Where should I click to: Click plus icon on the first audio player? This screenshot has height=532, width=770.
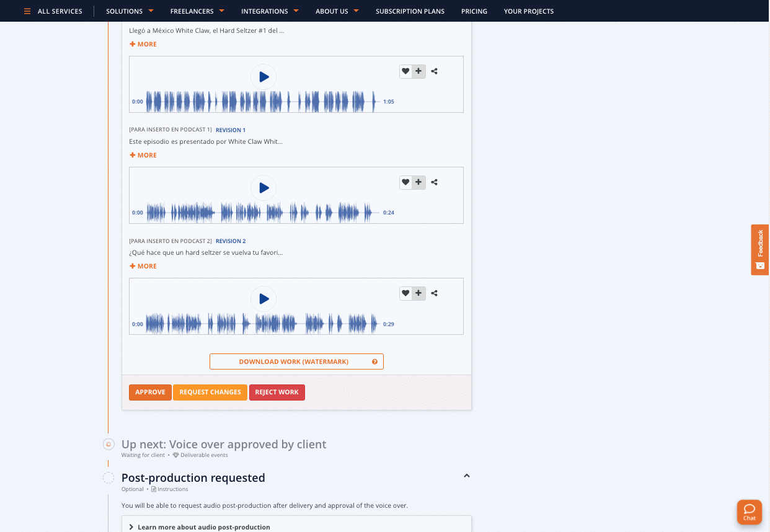pyautogui.click(x=419, y=71)
